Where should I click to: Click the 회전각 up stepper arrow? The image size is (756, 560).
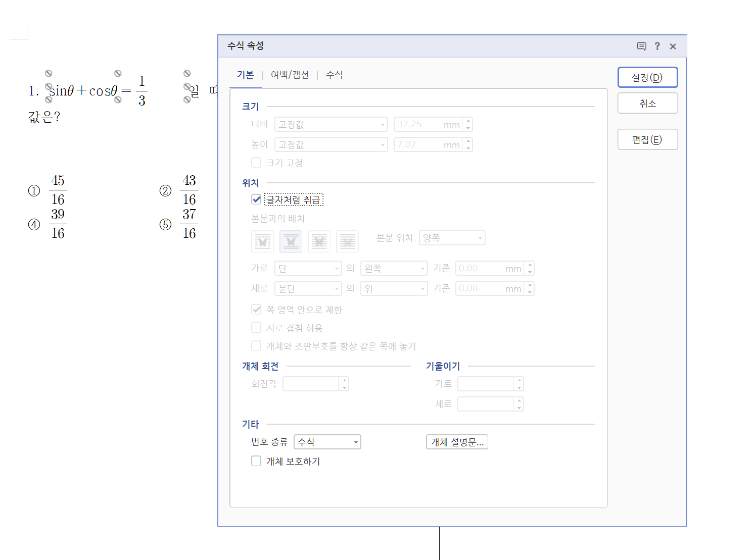tap(344, 381)
